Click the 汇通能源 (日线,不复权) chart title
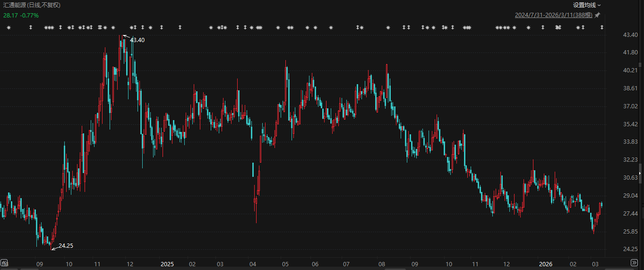 pyautogui.click(x=32, y=5)
